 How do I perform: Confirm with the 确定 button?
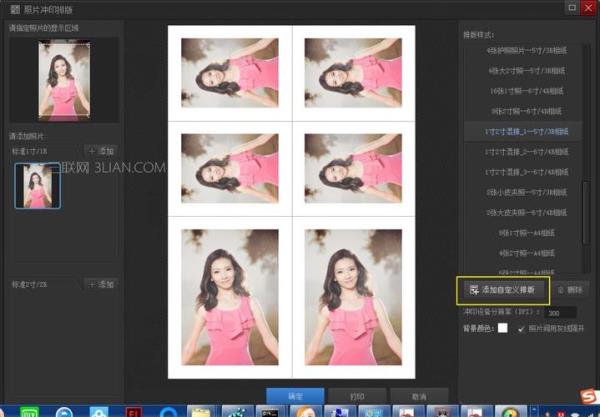tap(295, 396)
